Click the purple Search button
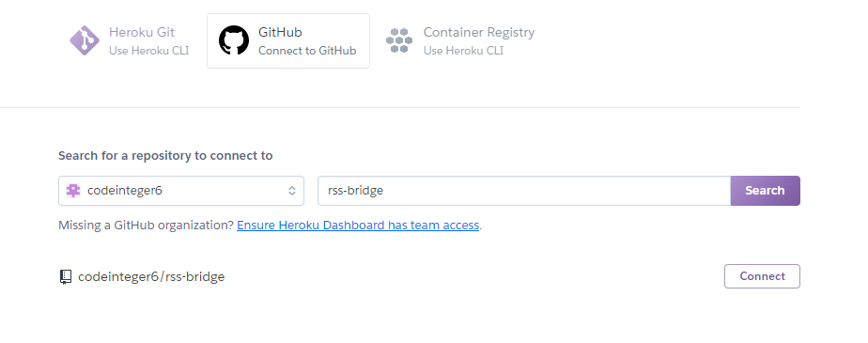 (x=765, y=191)
